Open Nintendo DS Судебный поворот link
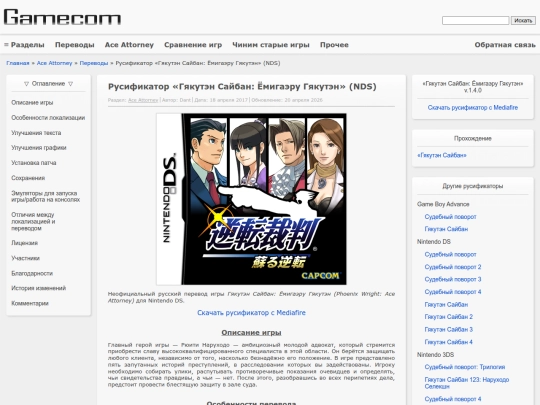 [450, 255]
